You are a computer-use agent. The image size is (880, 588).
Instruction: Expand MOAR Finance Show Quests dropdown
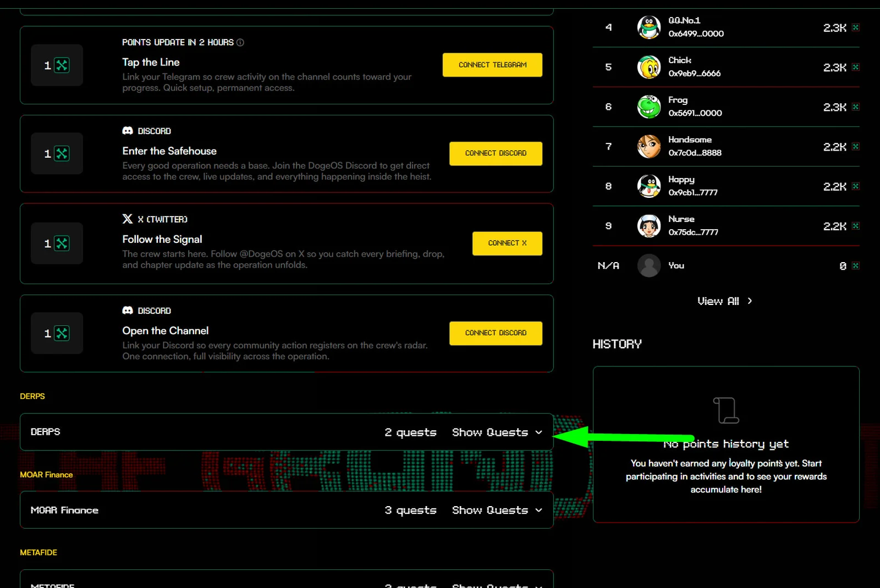click(x=497, y=511)
